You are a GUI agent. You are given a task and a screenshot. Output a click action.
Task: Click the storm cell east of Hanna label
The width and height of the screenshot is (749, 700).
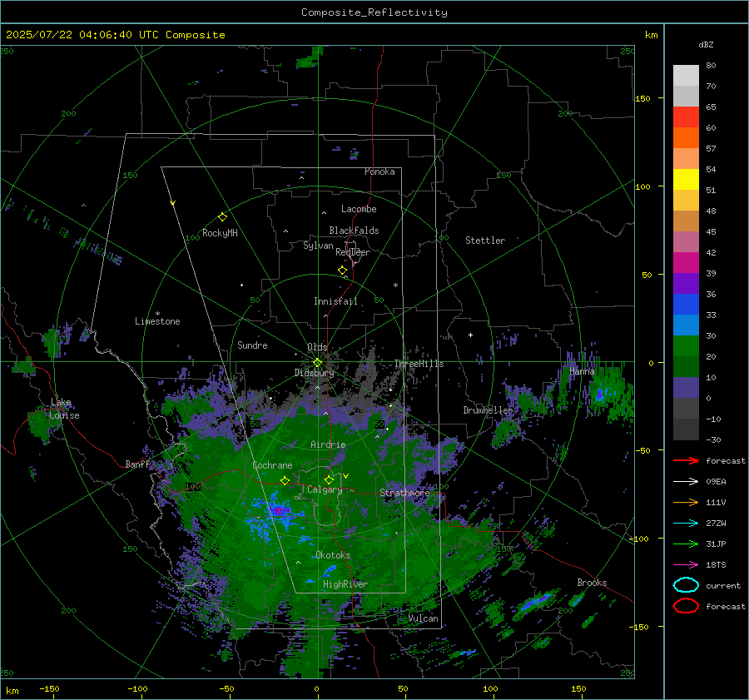600,395
